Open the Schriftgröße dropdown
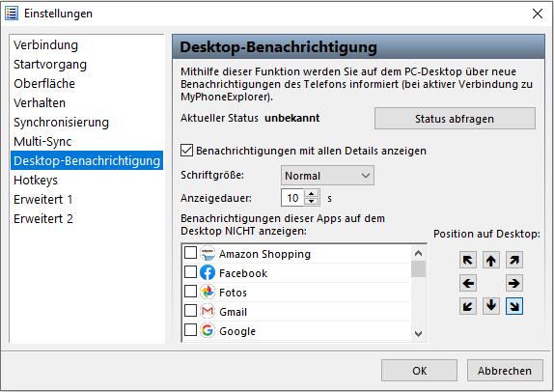554x392 pixels. tap(327, 176)
